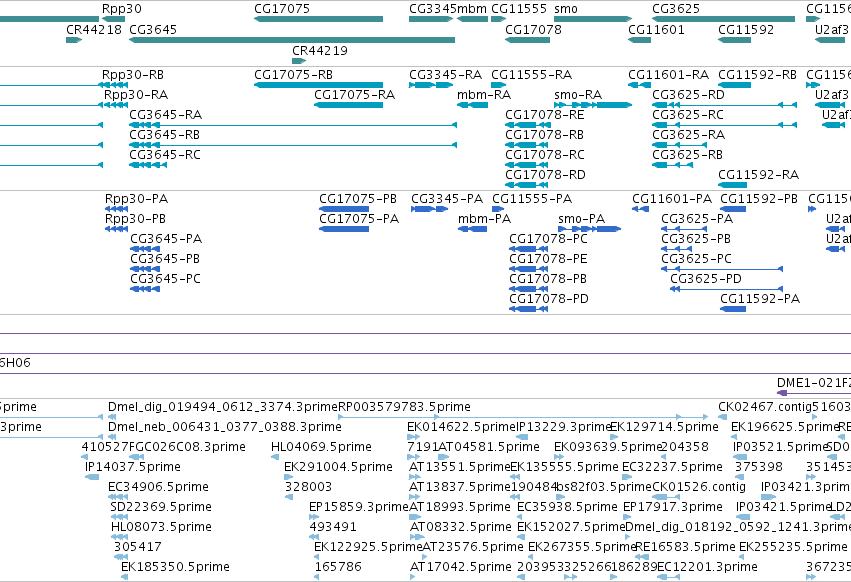This screenshot has width=851, height=582.
Task: Select the CG17078-RD transcript label
Action: (x=545, y=175)
